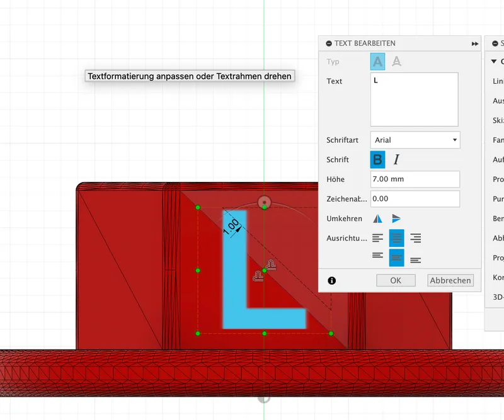
Task: Click inside the Text box containing L
Action: (x=414, y=99)
